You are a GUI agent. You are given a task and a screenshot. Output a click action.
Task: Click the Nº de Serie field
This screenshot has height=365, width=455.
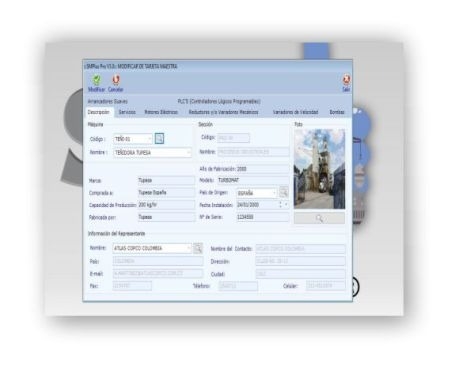pyautogui.click(x=263, y=217)
